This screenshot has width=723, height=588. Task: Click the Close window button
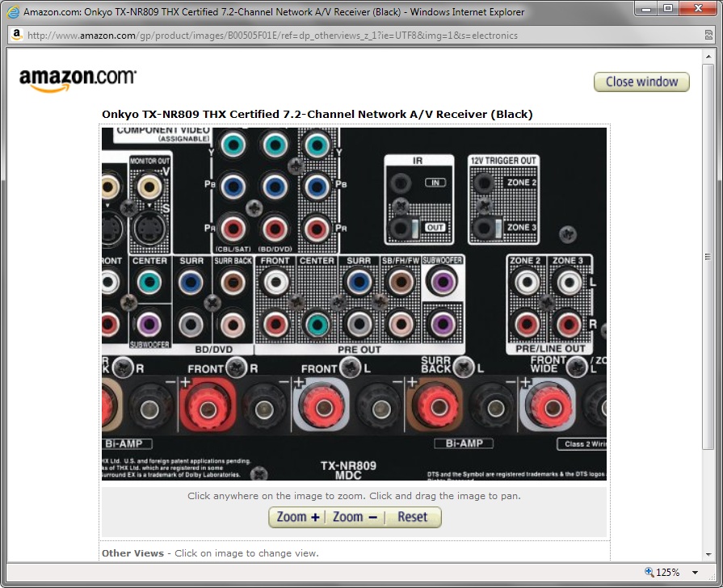click(x=641, y=82)
